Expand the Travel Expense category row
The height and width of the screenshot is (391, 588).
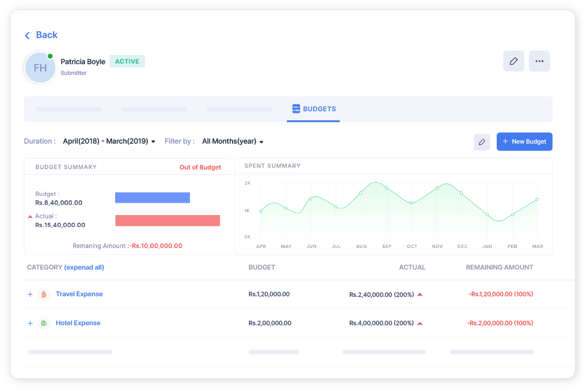(29, 294)
